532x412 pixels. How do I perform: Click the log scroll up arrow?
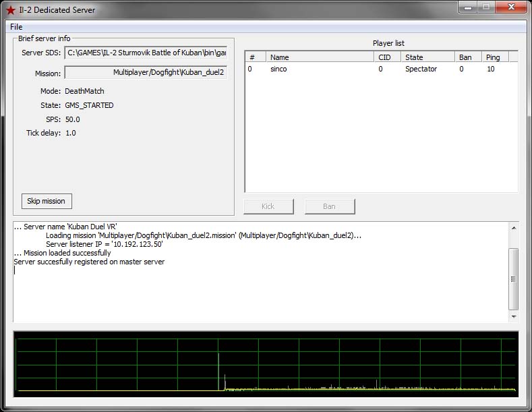514,228
